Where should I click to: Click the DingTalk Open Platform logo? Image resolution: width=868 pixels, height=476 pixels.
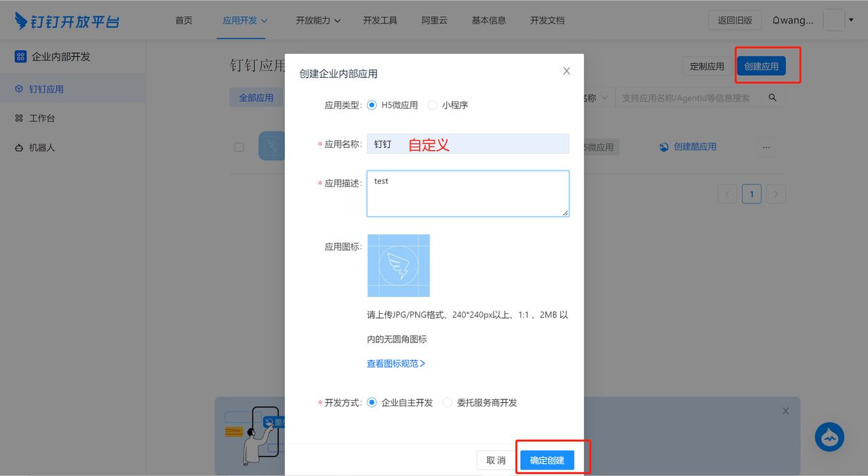pos(67,20)
